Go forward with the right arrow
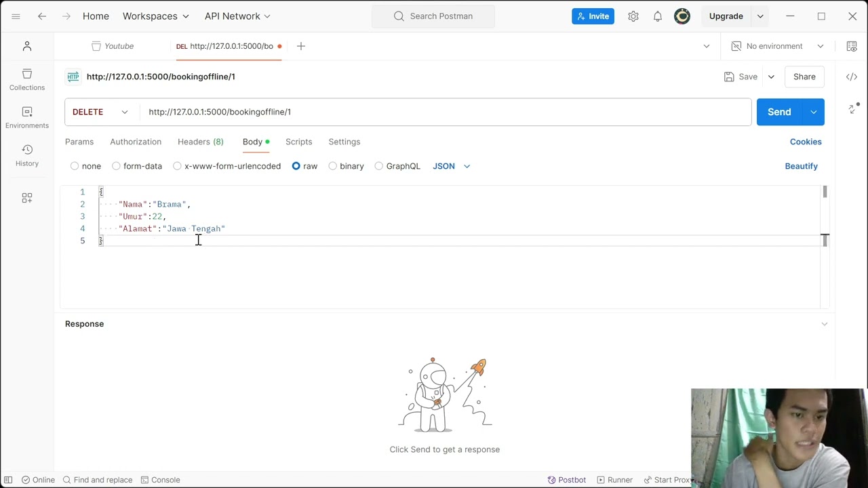 pyautogui.click(x=66, y=16)
